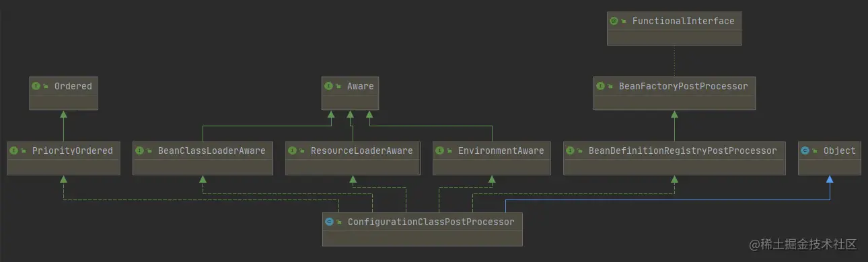Click the ResourceLoaderAware interface icon
This screenshot has width=868, height=262.
(x=293, y=151)
